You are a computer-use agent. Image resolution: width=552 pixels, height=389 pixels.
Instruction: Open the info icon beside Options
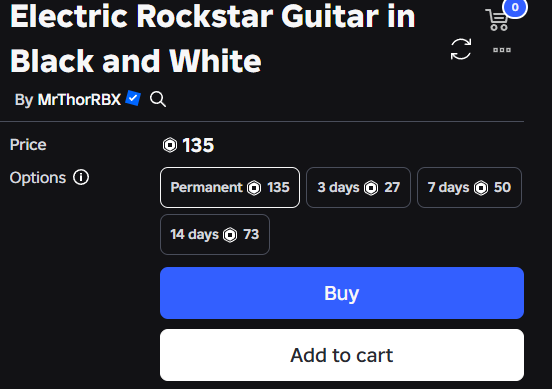point(81,177)
